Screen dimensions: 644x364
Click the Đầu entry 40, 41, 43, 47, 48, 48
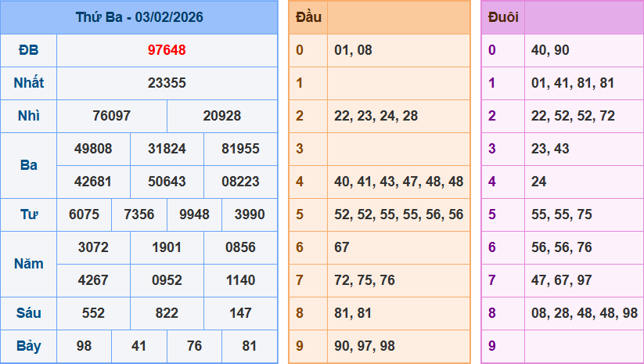pos(398,182)
